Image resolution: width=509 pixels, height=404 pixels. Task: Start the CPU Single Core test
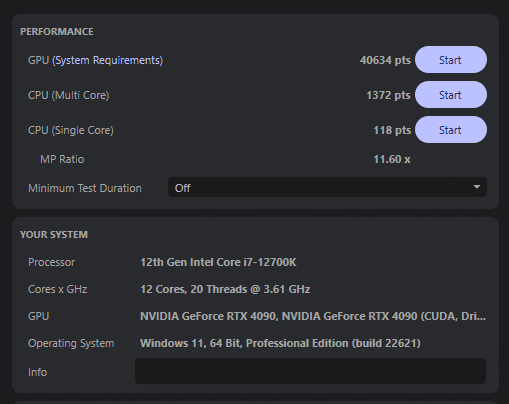(x=451, y=130)
